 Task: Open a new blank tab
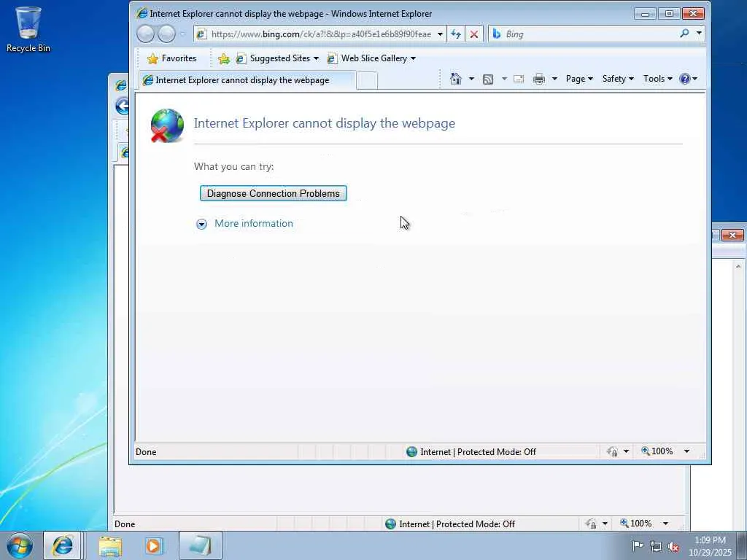(367, 80)
